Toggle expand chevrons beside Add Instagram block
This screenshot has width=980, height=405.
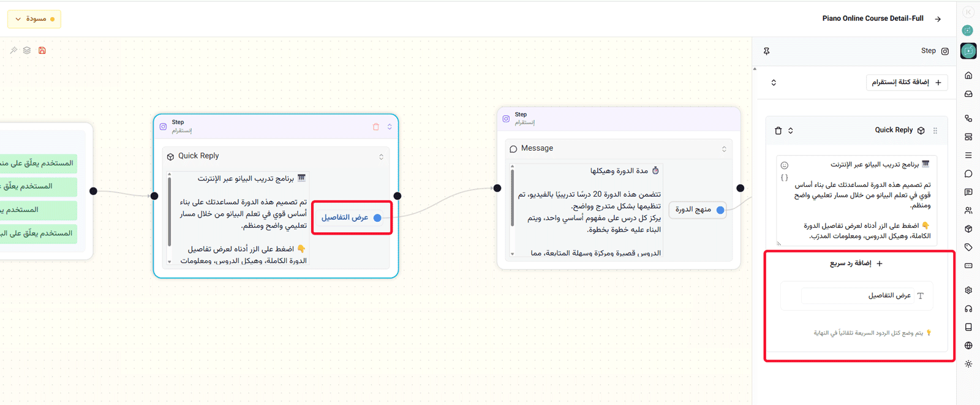[774, 83]
